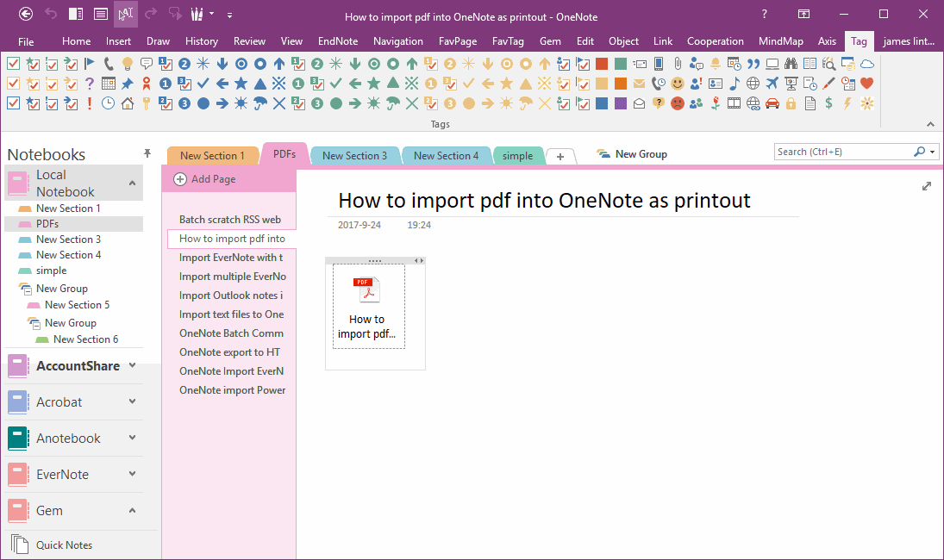Apply the music note tag
This screenshot has width=944, height=560.
point(735,84)
